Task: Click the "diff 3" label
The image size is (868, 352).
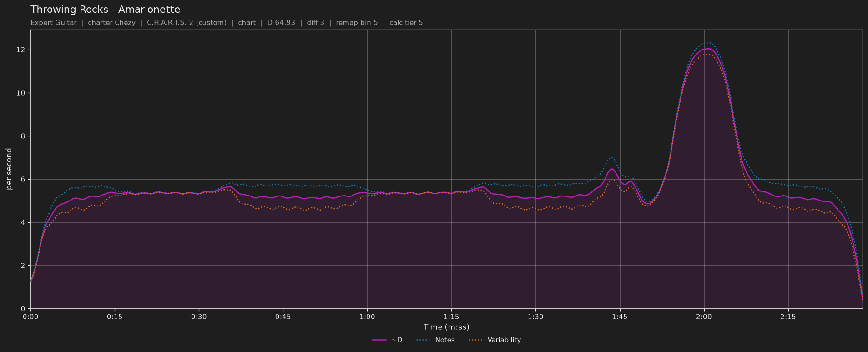Action: (x=315, y=22)
